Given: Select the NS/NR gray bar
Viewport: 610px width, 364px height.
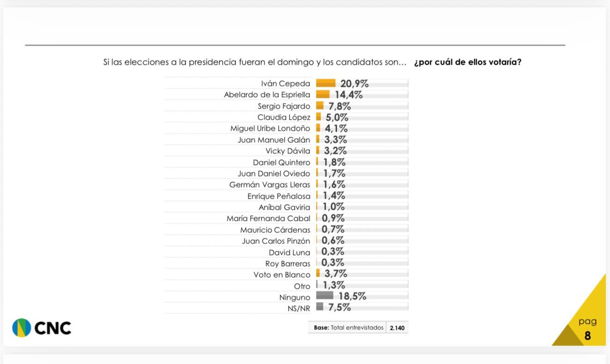Looking at the screenshot, I should click(x=320, y=307).
